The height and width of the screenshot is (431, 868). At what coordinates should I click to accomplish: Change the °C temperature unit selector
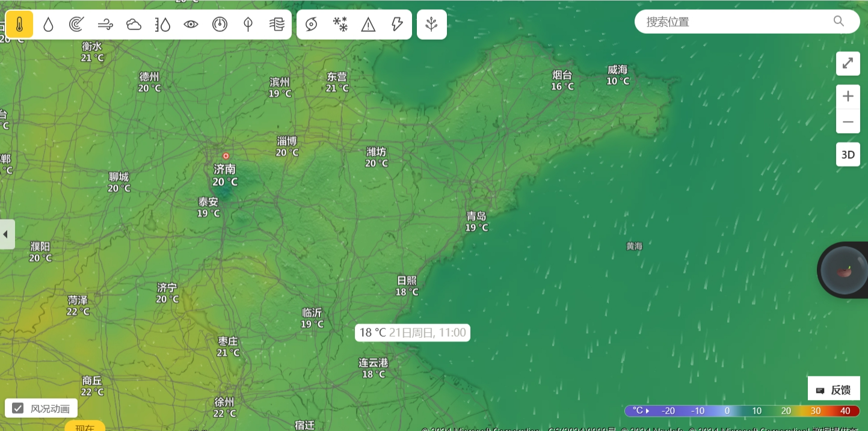click(x=641, y=411)
